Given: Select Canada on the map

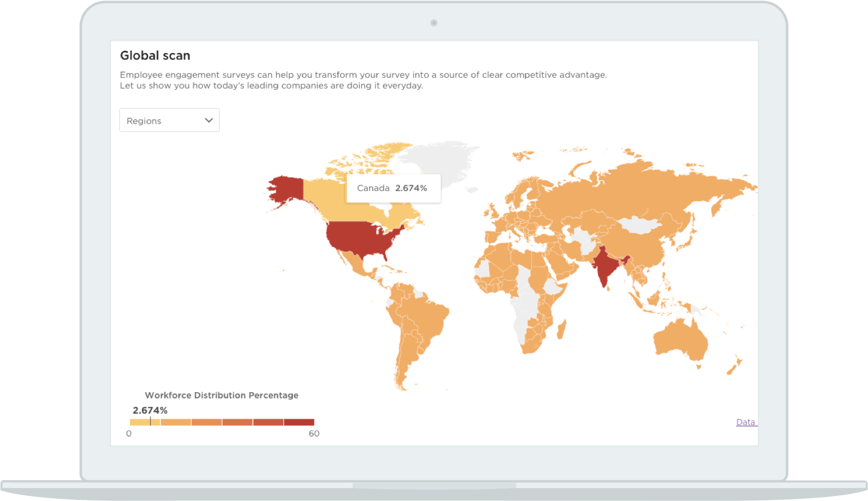Looking at the screenshot, I should 327,197.
